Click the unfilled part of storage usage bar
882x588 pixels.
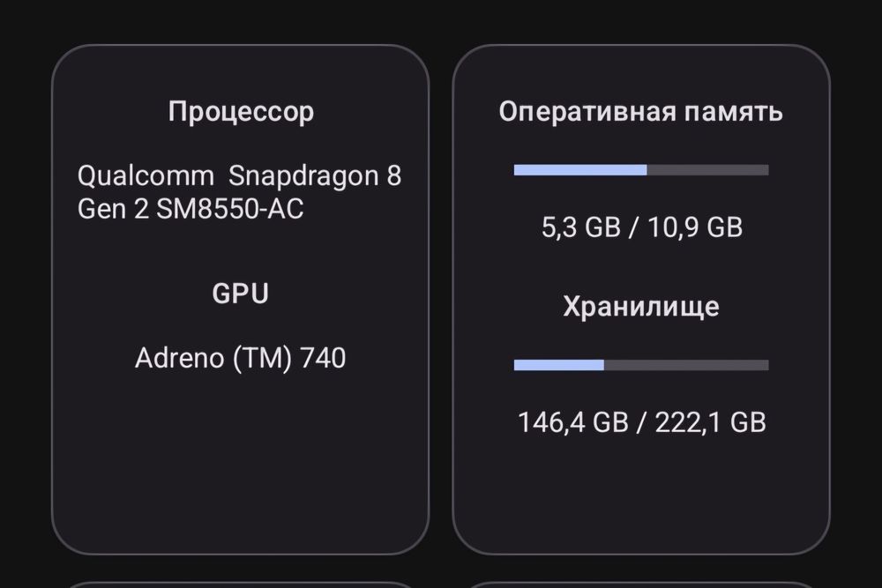[x=686, y=365]
